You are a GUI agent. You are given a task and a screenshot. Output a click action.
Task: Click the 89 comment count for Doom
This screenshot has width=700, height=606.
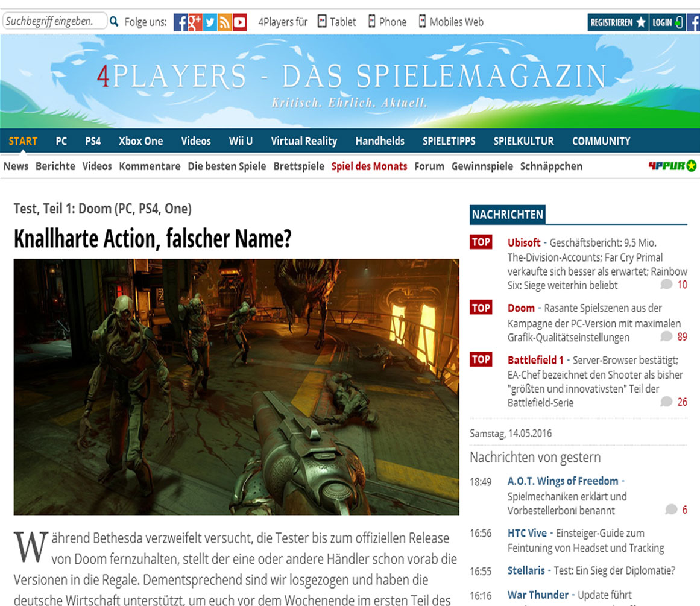point(682,336)
